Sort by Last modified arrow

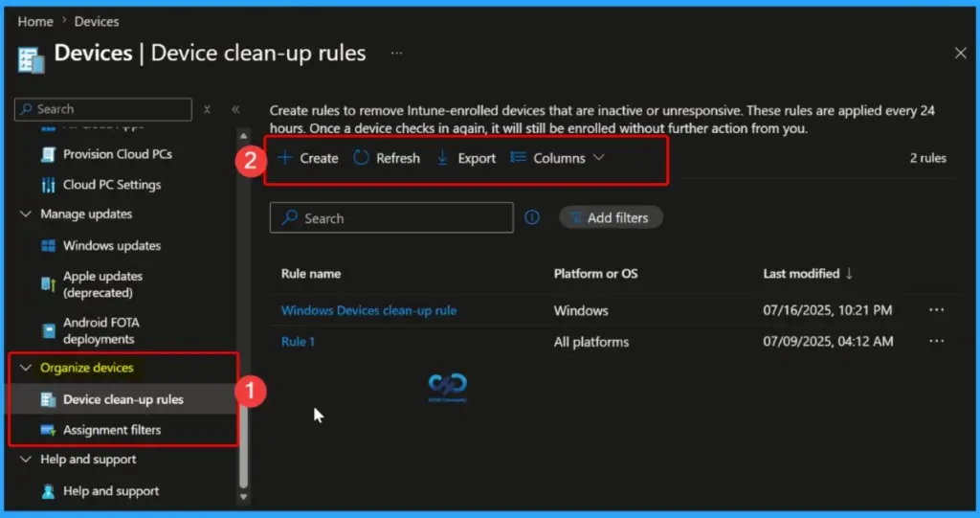pos(849,274)
